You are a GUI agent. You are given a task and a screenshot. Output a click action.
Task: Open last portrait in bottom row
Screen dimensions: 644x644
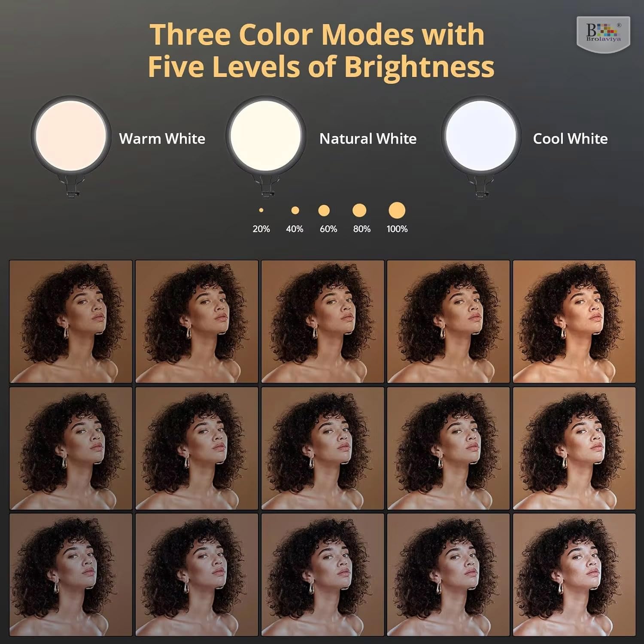point(574,574)
